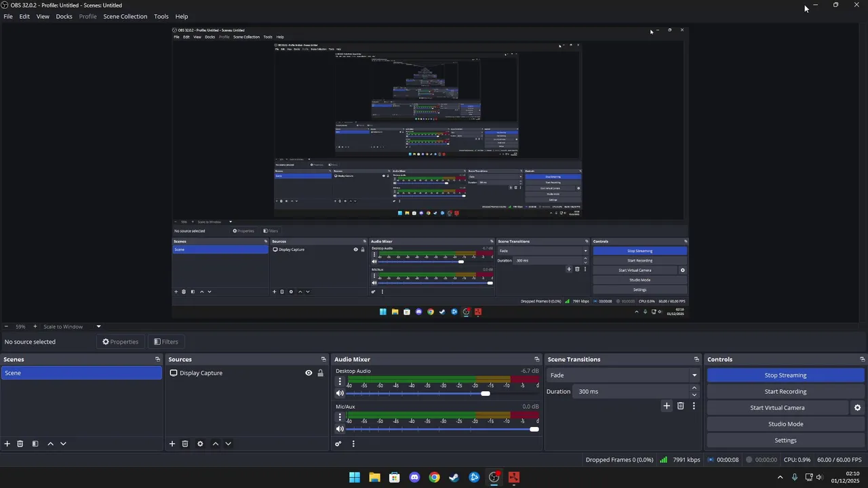
Task: Open the Edit menu
Action: [x=24, y=16]
